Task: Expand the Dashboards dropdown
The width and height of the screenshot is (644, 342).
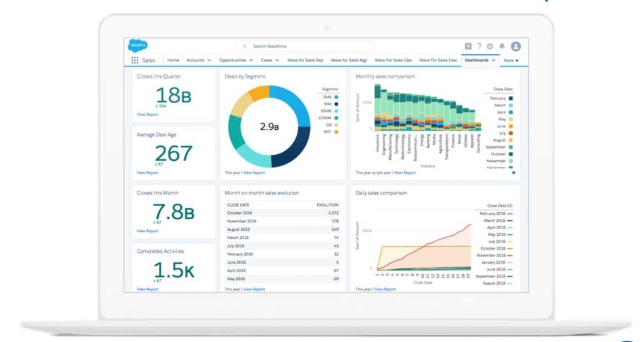Action: pos(494,60)
